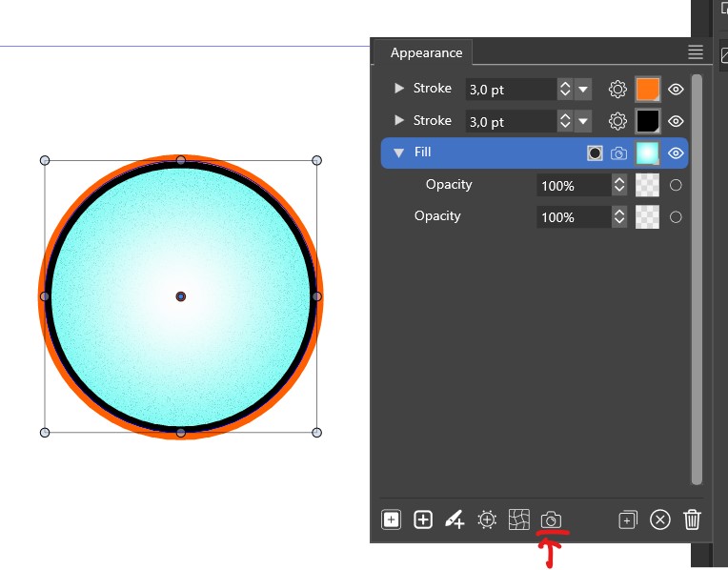Open the black stroke width dropdown arrow

(583, 121)
